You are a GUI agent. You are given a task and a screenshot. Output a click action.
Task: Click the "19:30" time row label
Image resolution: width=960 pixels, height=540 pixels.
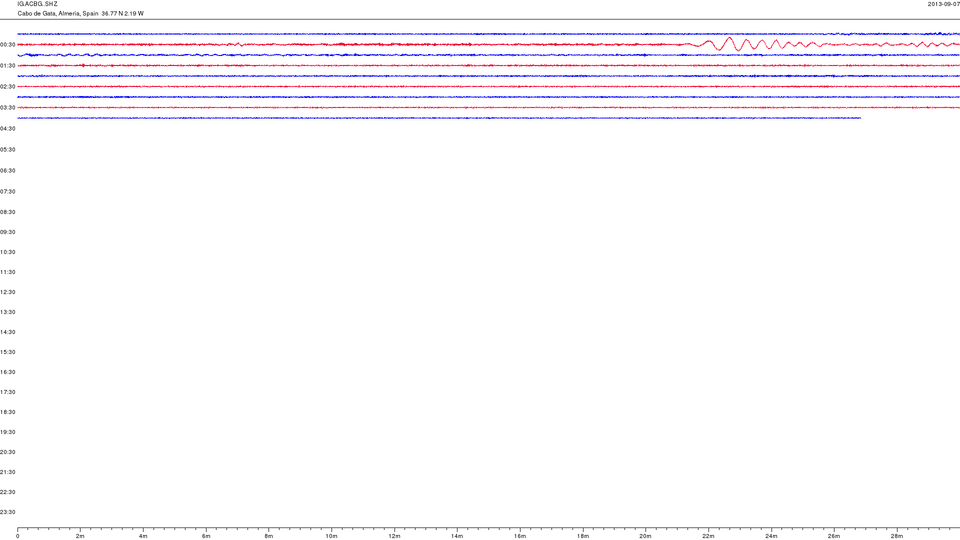[x=7, y=432]
